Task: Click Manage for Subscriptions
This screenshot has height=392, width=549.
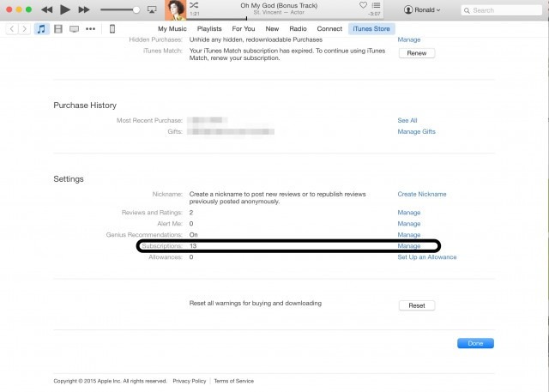Action: coord(409,246)
